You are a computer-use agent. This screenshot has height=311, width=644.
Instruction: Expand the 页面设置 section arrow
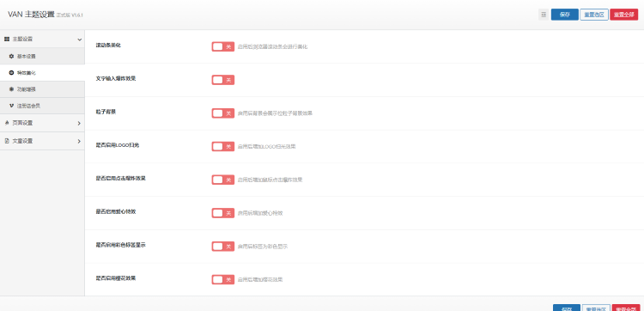[79, 123]
